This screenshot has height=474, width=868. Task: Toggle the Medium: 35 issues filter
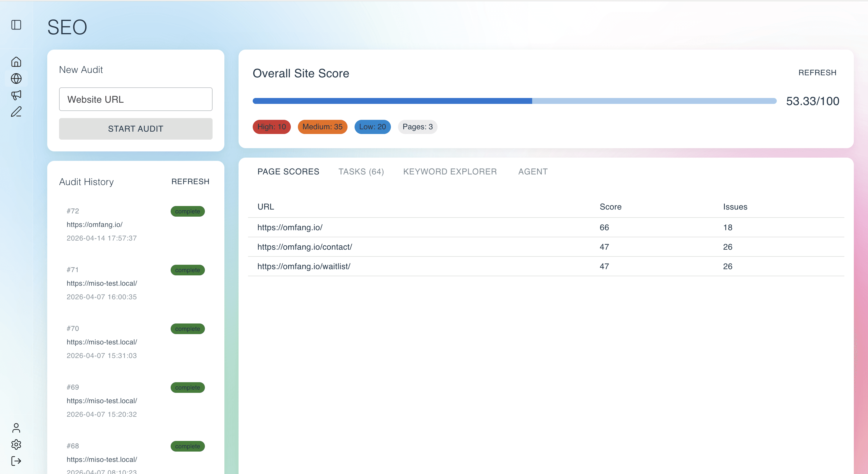click(322, 127)
